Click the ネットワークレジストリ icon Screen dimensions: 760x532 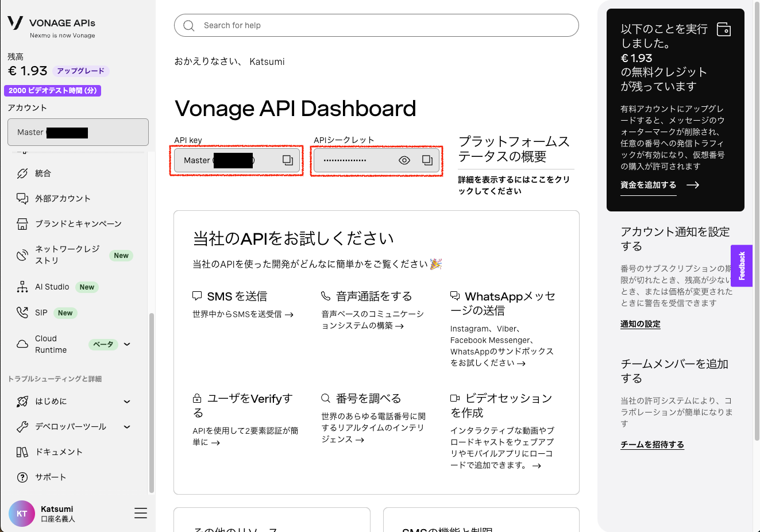pyautogui.click(x=22, y=255)
